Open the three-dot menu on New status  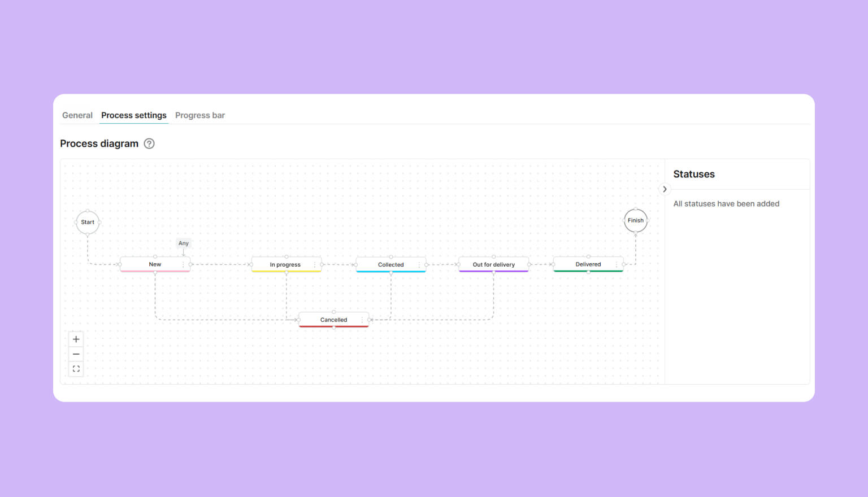coord(183,264)
